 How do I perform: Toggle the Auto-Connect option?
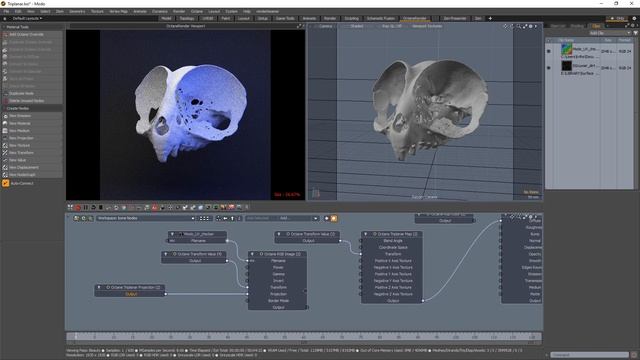(x=6, y=183)
